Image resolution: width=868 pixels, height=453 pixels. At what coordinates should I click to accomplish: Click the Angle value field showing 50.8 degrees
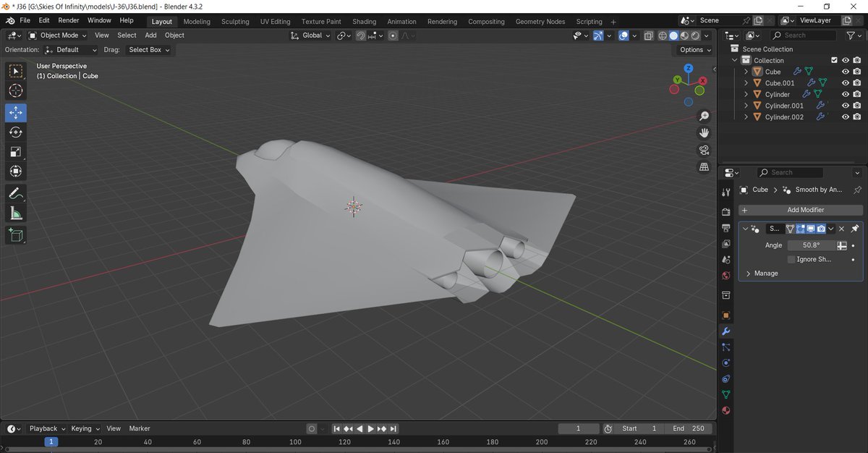tap(812, 245)
